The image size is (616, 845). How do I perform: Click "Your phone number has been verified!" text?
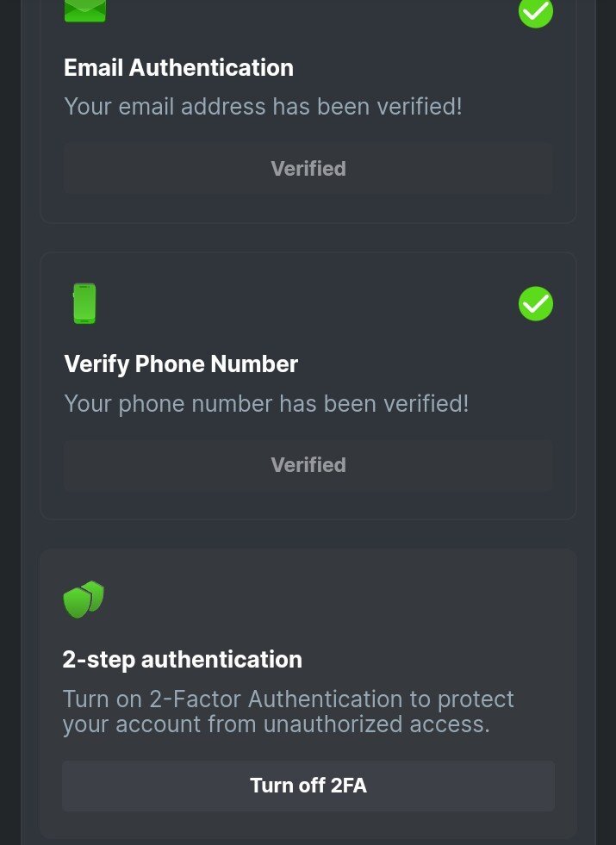click(266, 403)
